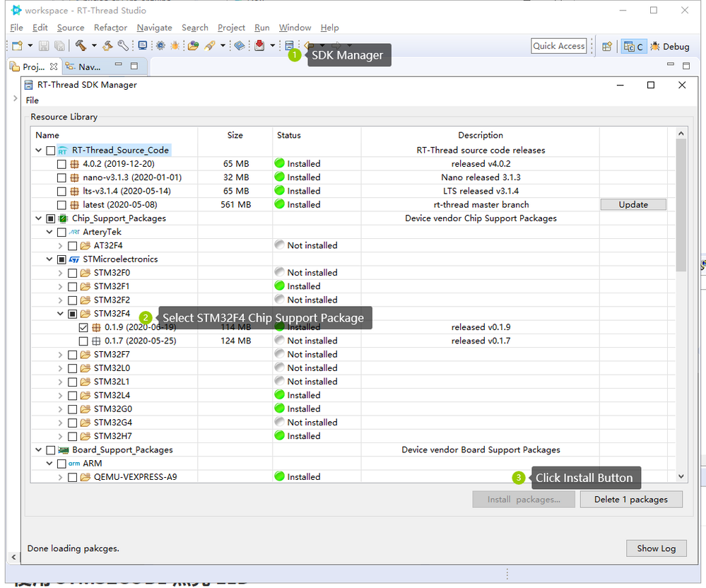Screen dimensions: 706x588
Task: Click the Save disk icon in toolbar
Action: point(44,45)
